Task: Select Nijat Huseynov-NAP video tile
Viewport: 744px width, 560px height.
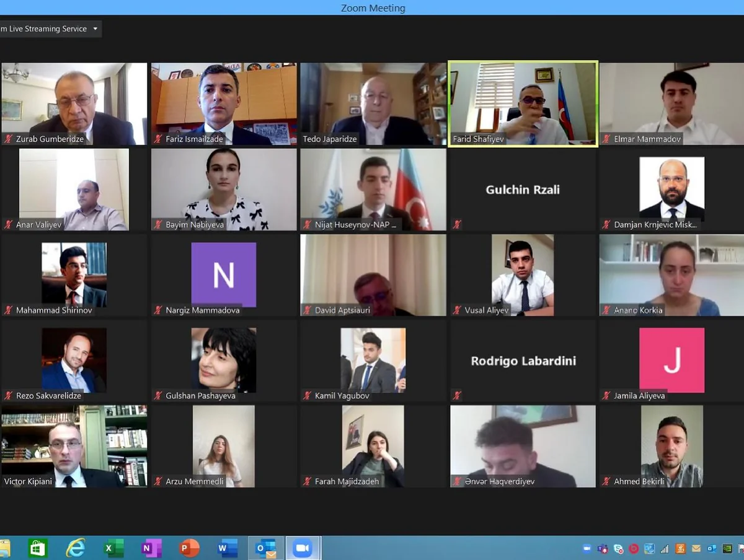Action: pyautogui.click(x=373, y=189)
